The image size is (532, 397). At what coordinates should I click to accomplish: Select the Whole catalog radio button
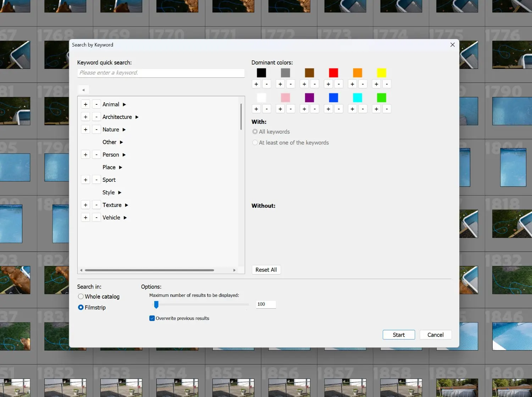pos(81,296)
